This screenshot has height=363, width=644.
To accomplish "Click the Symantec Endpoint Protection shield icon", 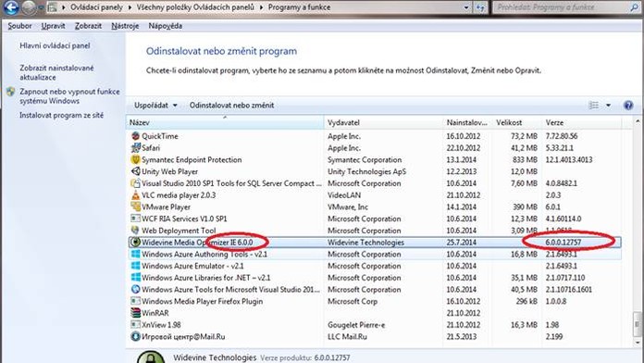I will tap(135, 159).
